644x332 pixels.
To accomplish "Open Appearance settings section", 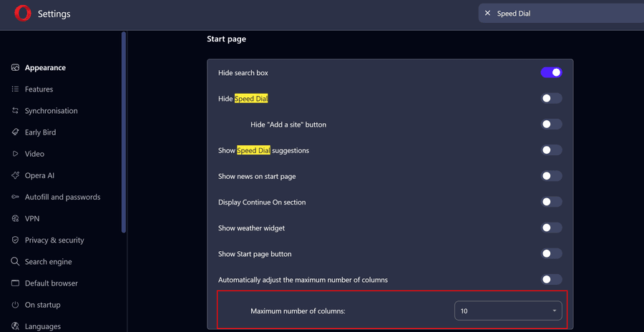I will (x=45, y=68).
